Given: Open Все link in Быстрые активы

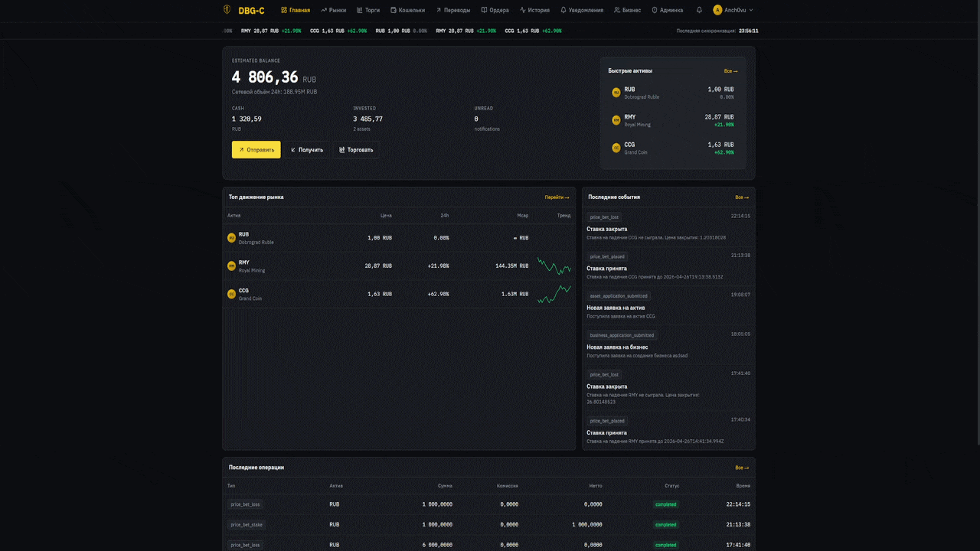Looking at the screenshot, I should point(730,71).
